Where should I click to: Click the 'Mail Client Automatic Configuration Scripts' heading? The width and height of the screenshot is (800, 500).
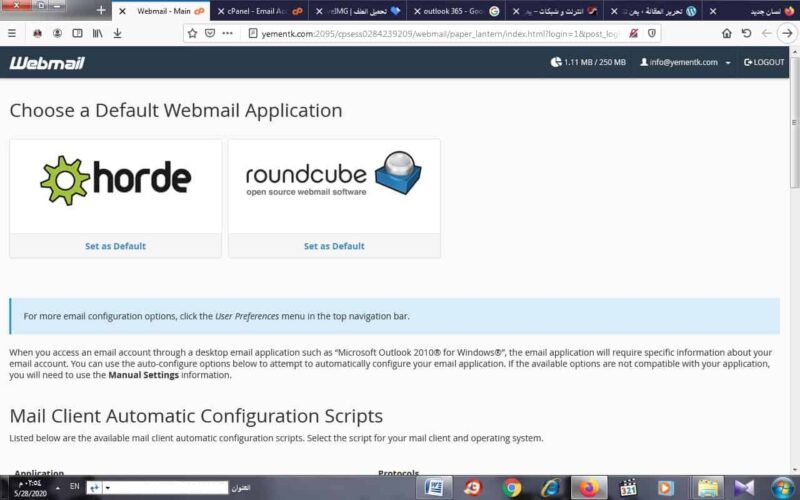click(196, 416)
